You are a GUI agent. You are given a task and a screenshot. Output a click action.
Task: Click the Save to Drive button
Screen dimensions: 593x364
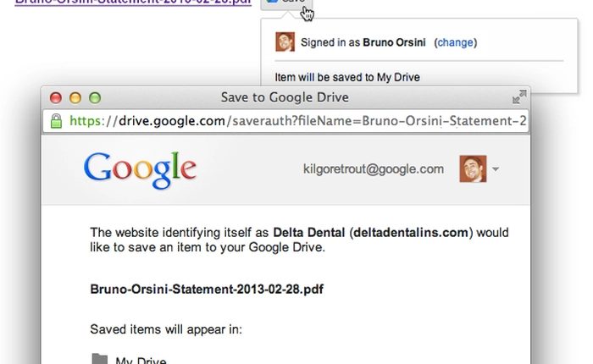(x=287, y=3)
